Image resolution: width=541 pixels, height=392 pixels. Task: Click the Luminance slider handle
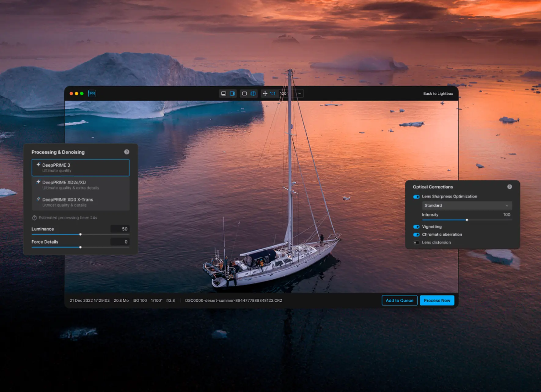click(80, 234)
